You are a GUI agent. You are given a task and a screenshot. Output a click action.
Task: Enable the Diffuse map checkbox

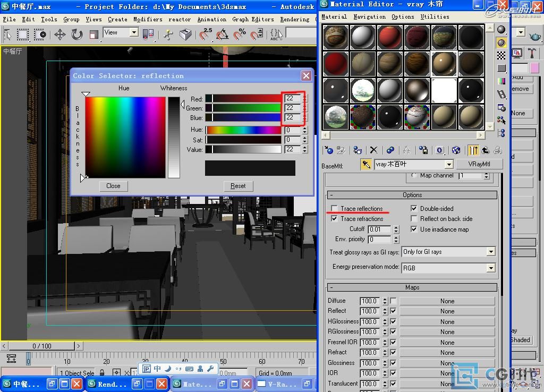[x=393, y=301]
